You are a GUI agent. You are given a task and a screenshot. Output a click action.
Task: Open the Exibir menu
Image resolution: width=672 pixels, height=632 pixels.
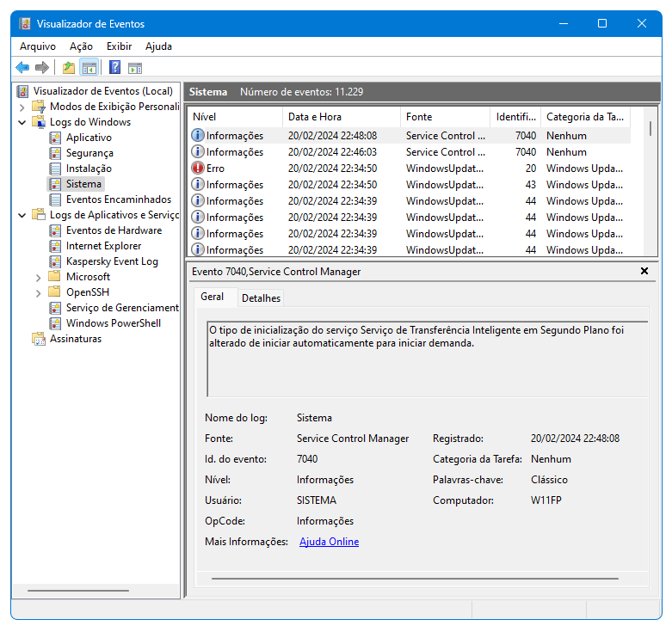tap(119, 46)
